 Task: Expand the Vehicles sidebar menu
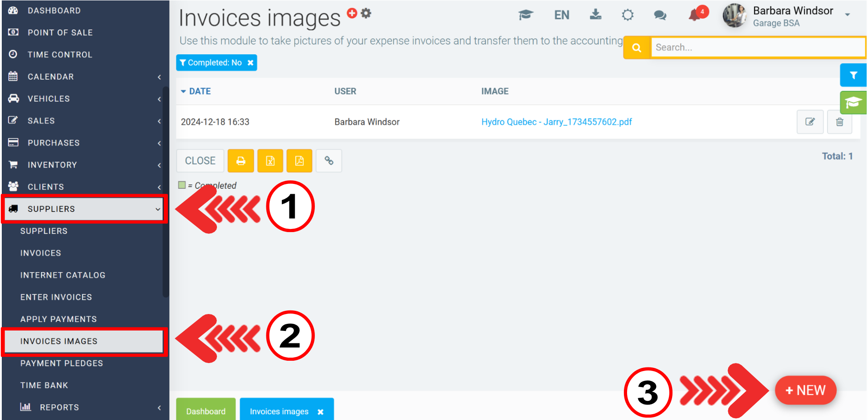point(85,98)
